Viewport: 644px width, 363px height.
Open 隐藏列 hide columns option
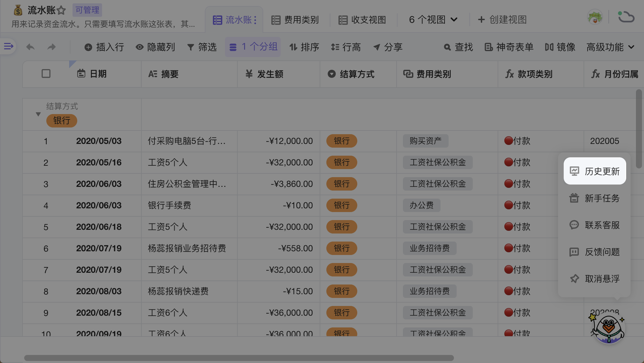tap(155, 47)
